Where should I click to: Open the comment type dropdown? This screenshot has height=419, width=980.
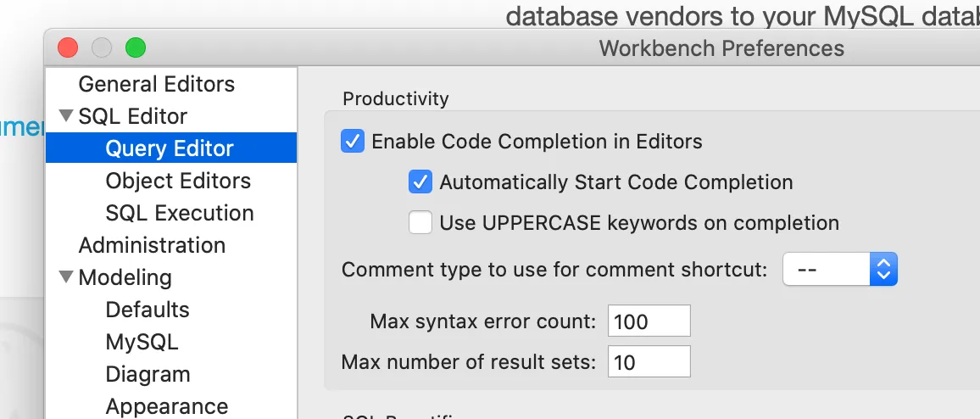(839, 270)
